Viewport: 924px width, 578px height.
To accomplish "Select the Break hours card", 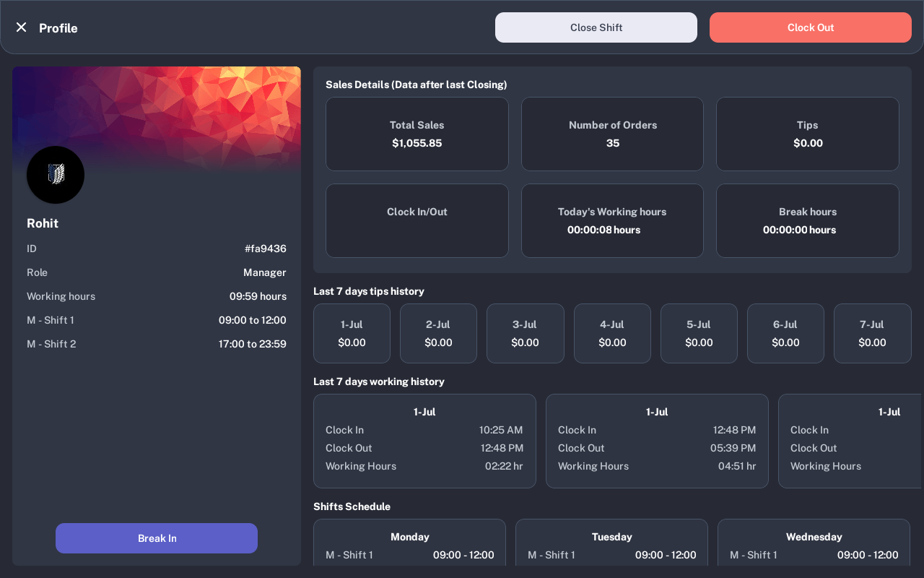I will pos(808,221).
